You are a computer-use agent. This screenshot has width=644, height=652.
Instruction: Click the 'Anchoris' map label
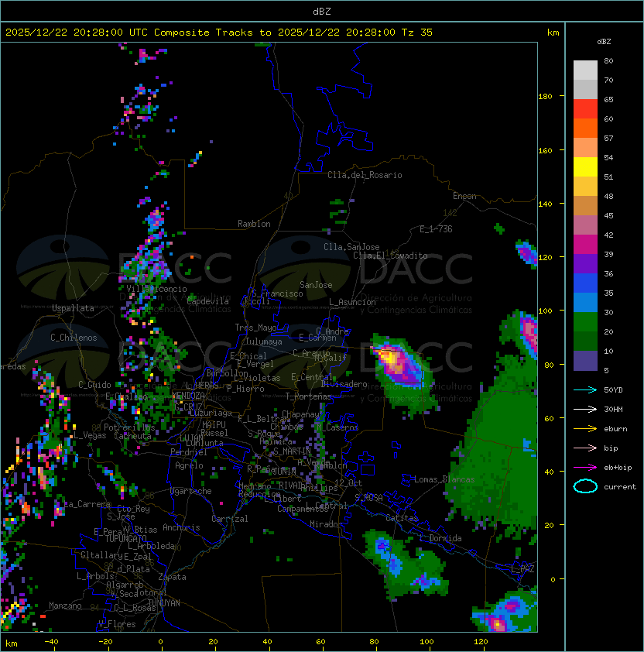181,527
